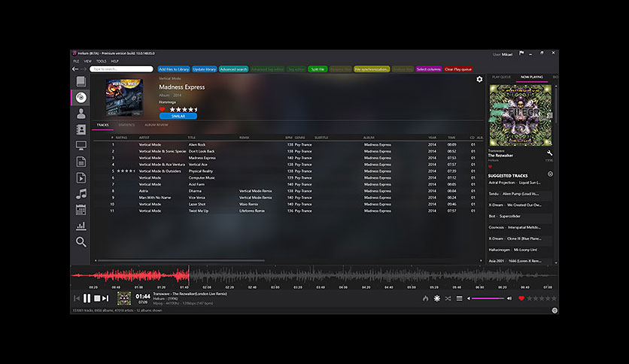Stop playback
This screenshot has width=629, height=364.
[x=97, y=299]
